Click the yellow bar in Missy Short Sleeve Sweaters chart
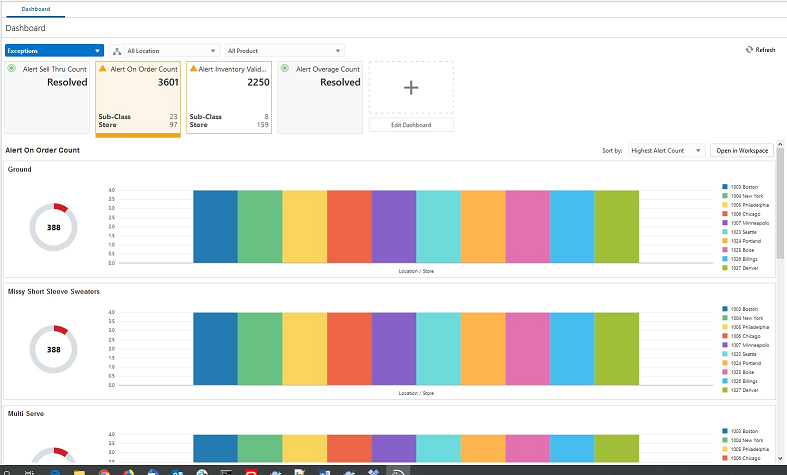This screenshot has height=475, width=787. (305, 349)
